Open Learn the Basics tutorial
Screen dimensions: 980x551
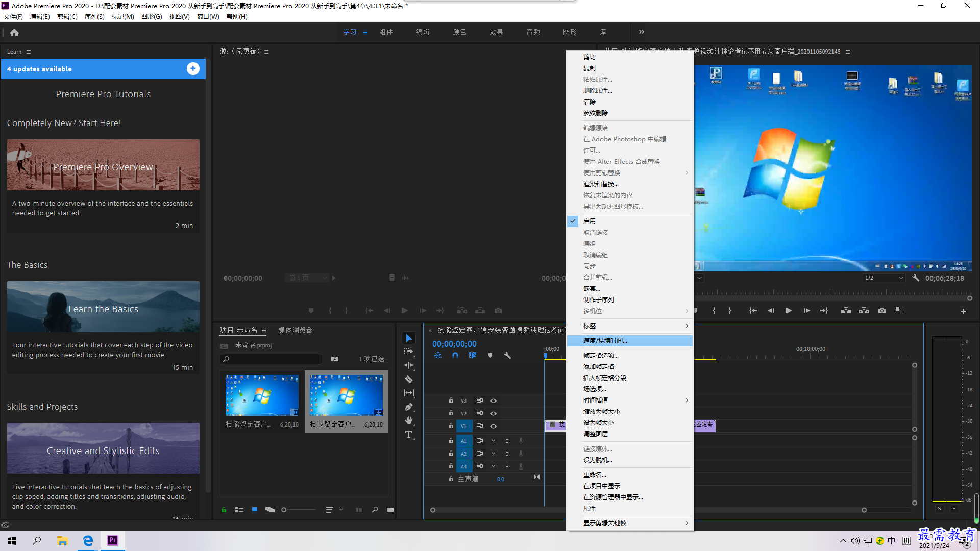pos(103,307)
